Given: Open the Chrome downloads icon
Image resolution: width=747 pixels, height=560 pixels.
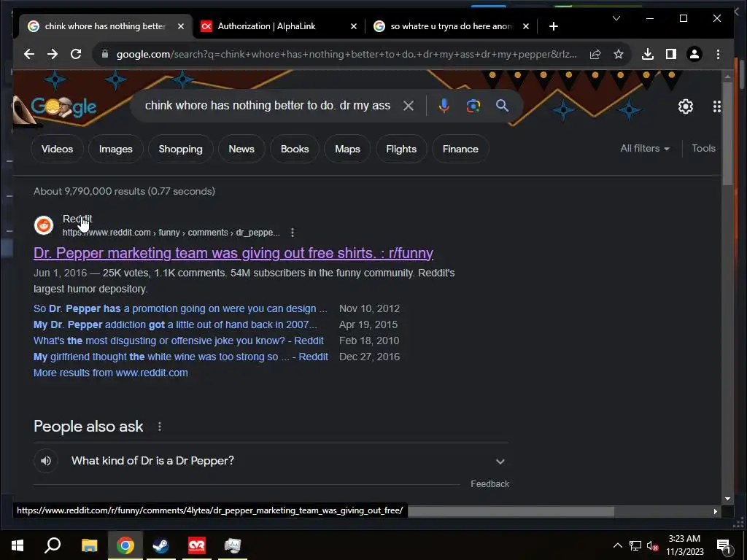Looking at the screenshot, I should (648, 54).
